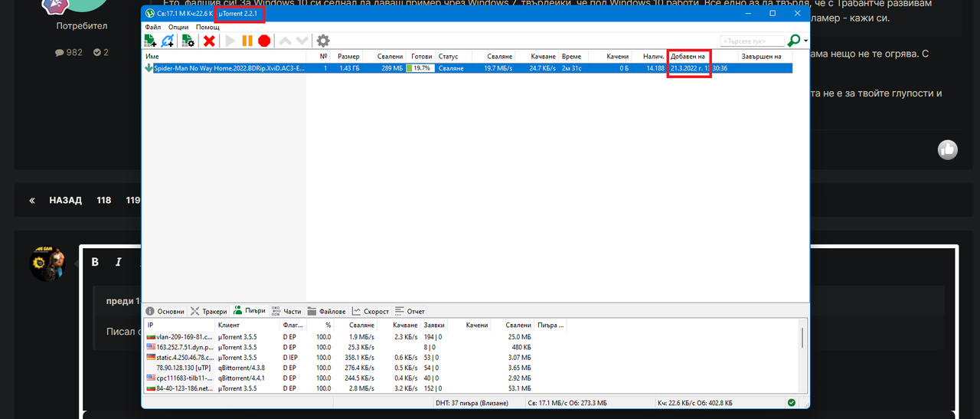
Task: Click the qBittorrent/4.4.1 client cell
Action: [x=241, y=378]
